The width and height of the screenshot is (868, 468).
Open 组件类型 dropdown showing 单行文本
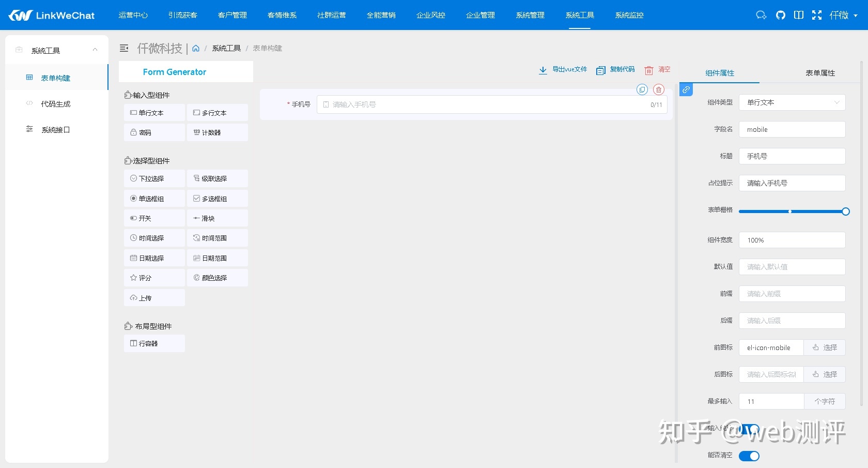point(792,102)
